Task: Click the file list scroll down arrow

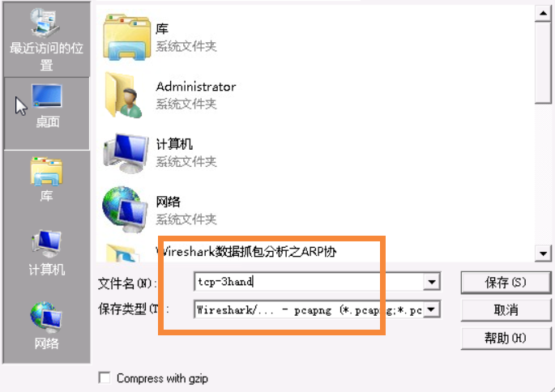Action: (x=543, y=254)
